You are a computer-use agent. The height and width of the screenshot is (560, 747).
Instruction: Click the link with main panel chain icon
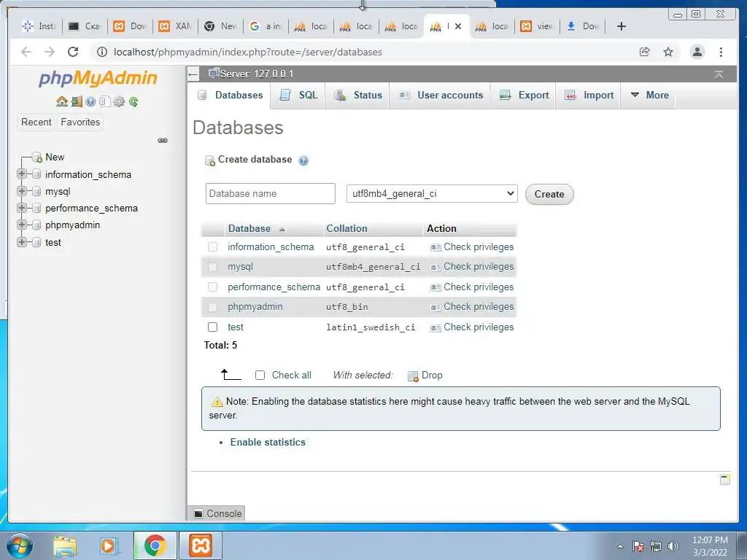coord(163,141)
